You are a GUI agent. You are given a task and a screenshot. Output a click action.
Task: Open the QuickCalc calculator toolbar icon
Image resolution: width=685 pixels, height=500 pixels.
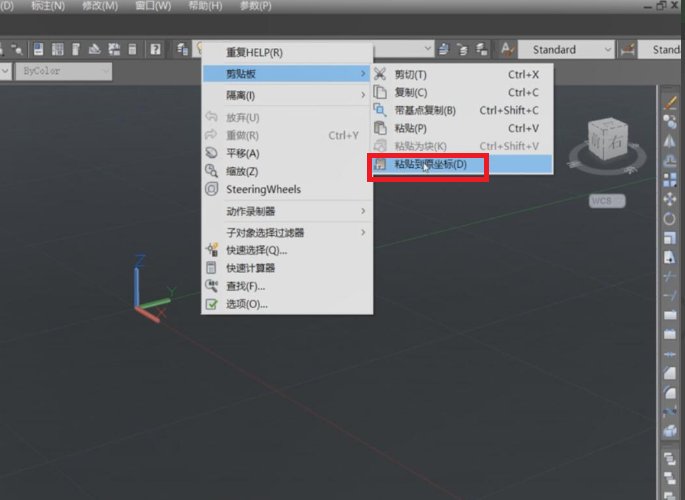click(x=132, y=49)
